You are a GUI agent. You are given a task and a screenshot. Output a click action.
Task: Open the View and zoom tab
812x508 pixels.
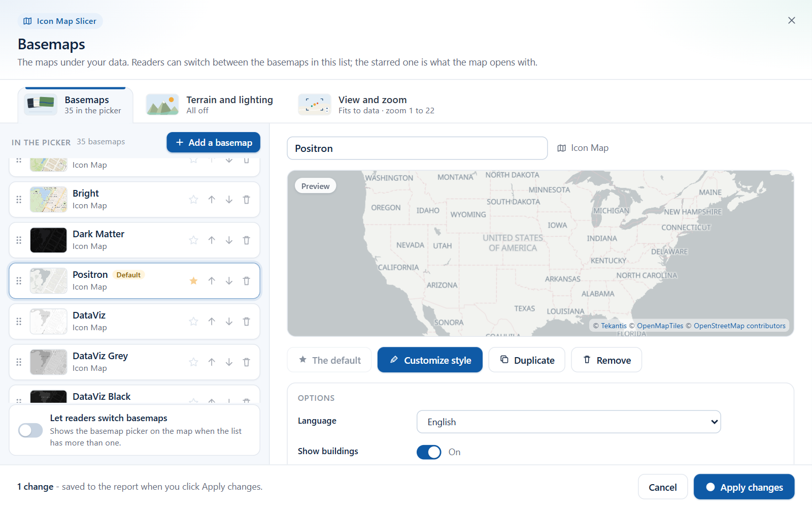pos(366,105)
